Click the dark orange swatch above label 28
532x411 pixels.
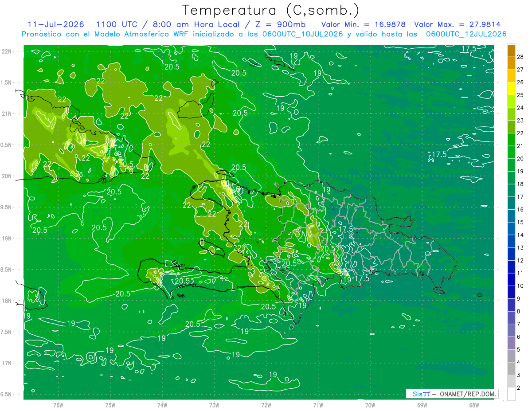coord(511,51)
